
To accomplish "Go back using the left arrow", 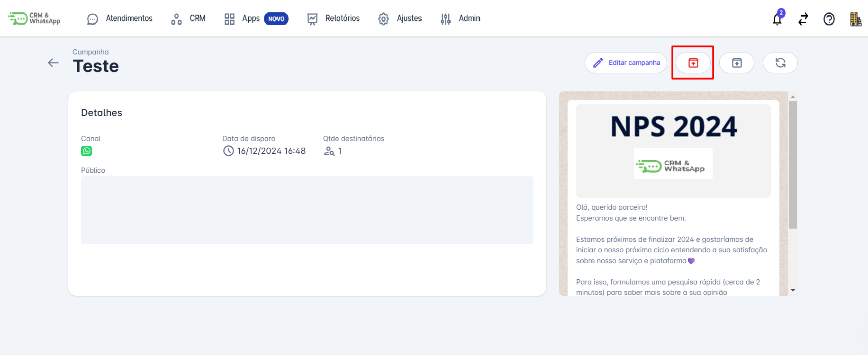I will tap(53, 63).
